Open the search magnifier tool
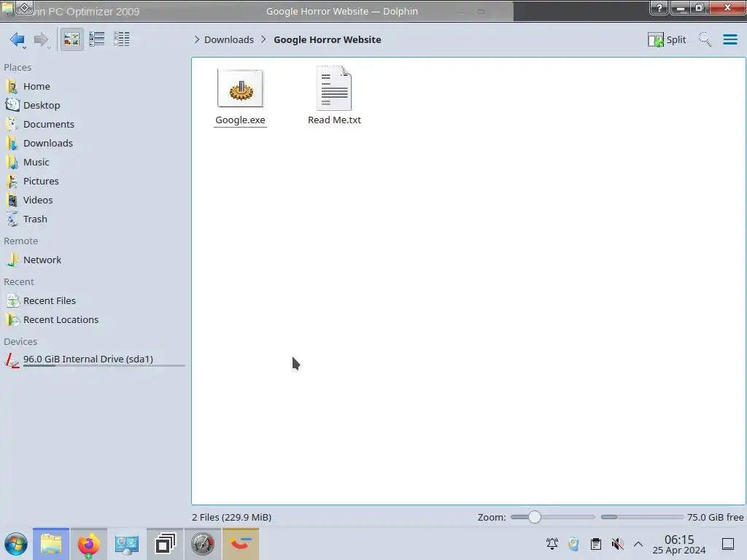Image resolution: width=747 pixels, height=560 pixels. pyautogui.click(x=705, y=39)
